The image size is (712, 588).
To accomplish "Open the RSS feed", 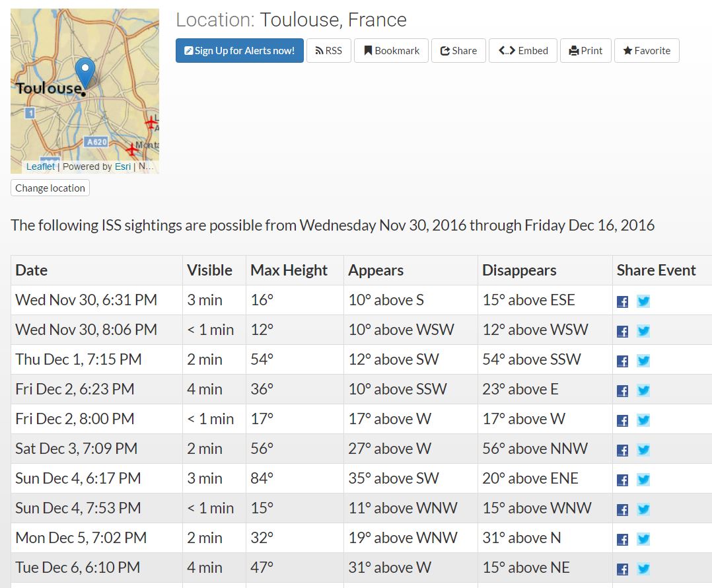I will (x=328, y=51).
